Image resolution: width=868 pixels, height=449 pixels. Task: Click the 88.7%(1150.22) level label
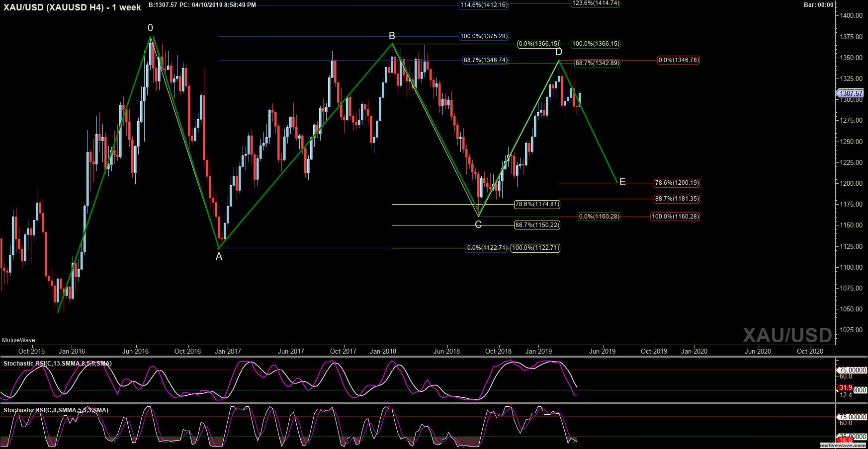coord(537,225)
